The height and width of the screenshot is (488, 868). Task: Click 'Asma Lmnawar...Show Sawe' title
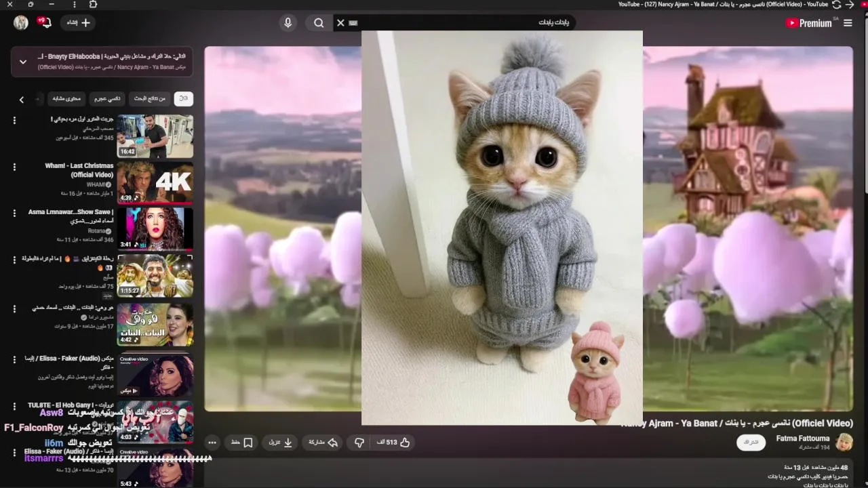click(71, 216)
